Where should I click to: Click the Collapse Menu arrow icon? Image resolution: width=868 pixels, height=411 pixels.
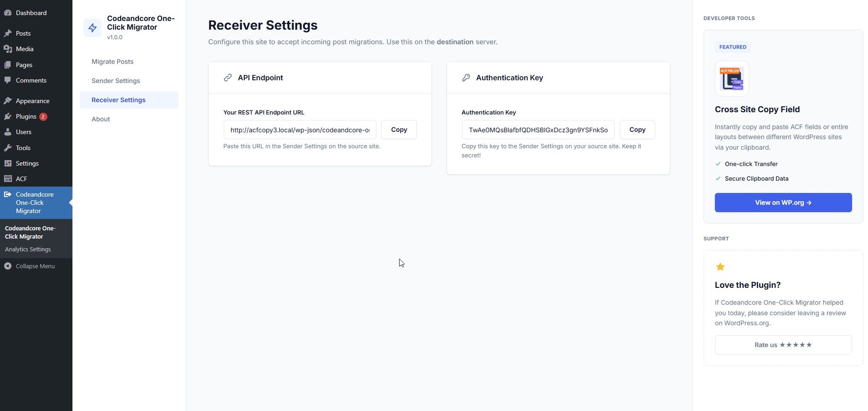tap(8, 266)
